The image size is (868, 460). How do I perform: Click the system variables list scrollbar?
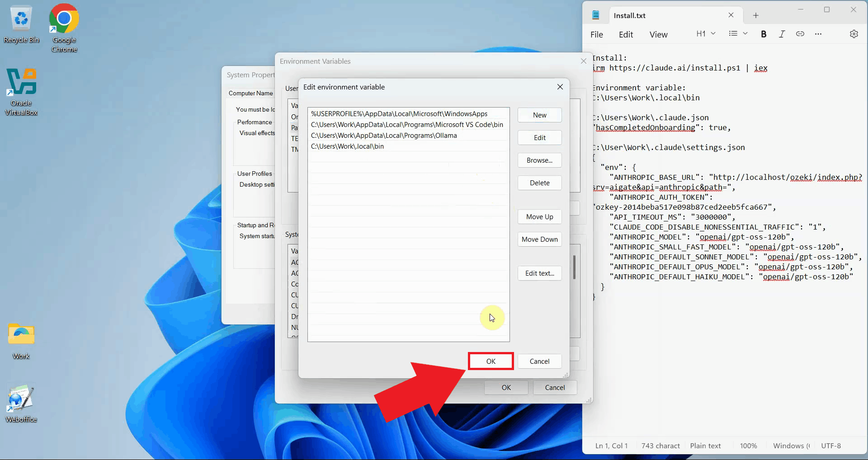pyautogui.click(x=574, y=268)
